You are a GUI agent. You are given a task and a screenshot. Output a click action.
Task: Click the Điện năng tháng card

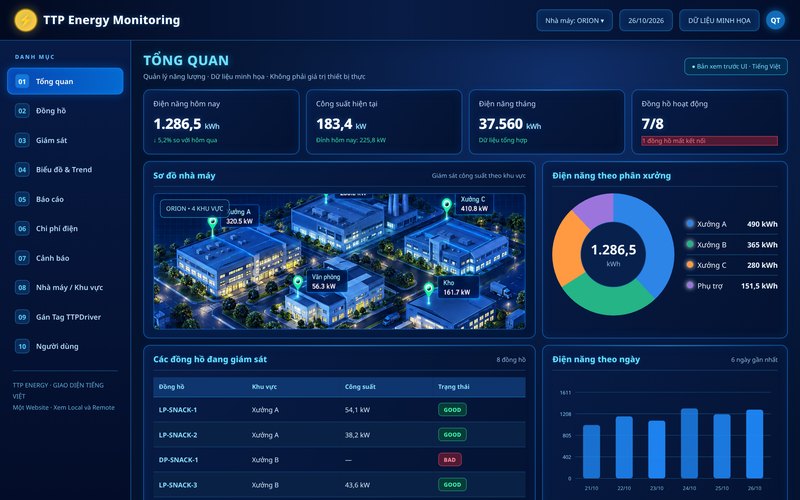click(x=546, y=122)
